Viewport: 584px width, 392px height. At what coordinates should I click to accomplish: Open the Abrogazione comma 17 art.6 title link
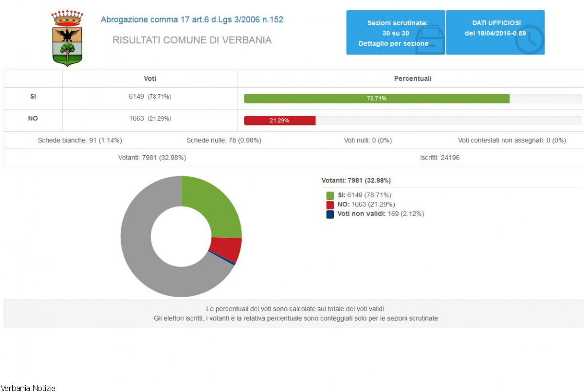(192, 20)
